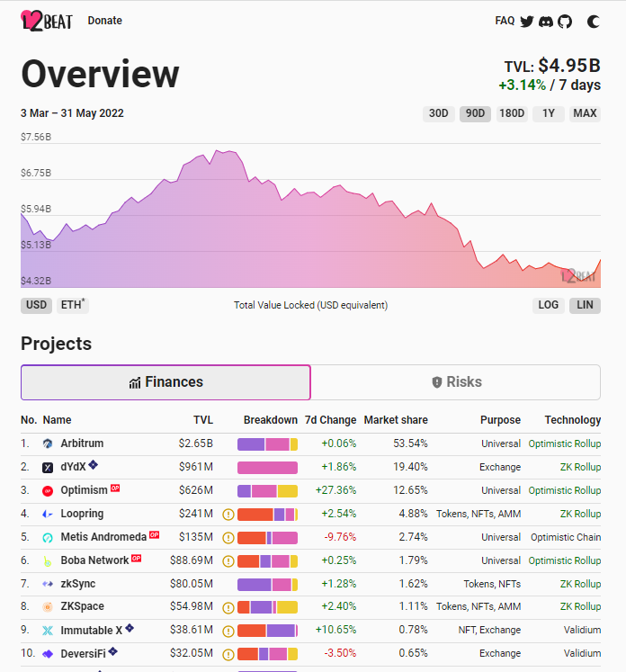Click the Breakdown column header

click(271, 420)
